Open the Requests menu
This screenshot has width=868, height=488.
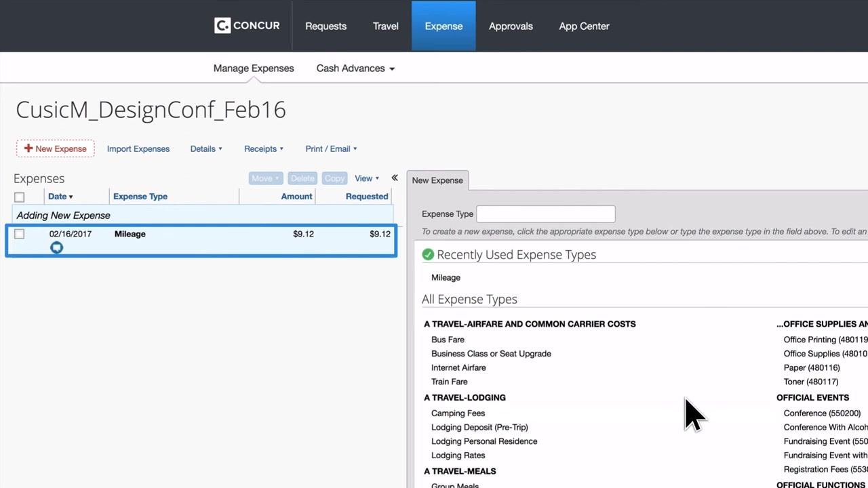[x=325, y=26]
